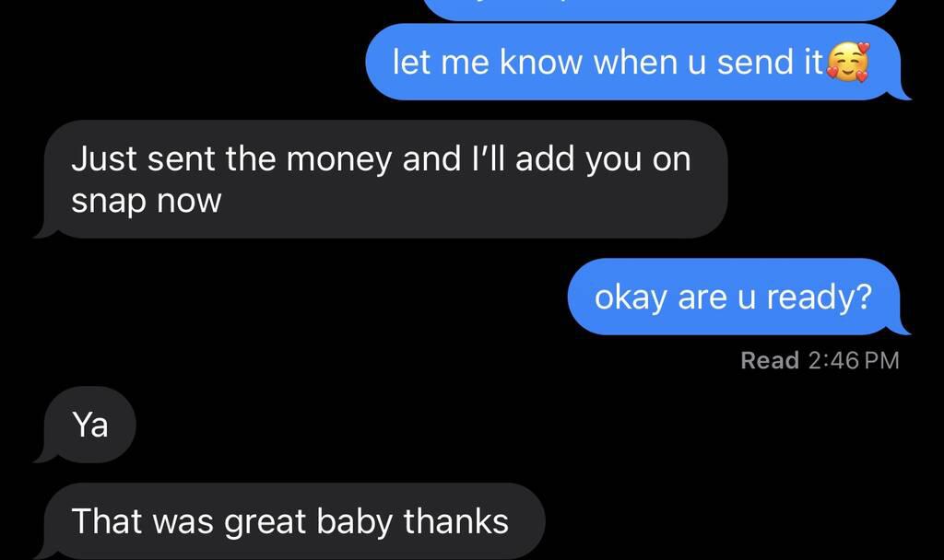Click the word 'snap' in the gray message

pyautogui.click(x=109, y=202)
